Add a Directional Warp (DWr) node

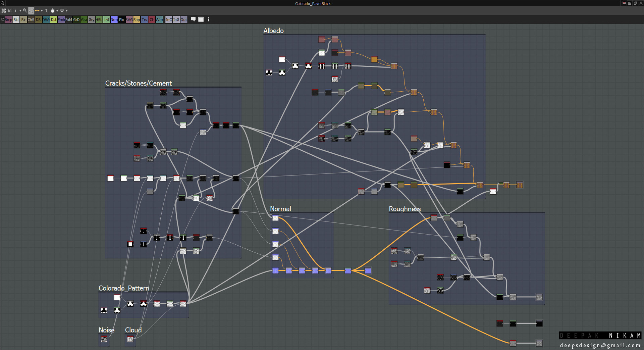(46, 20)
